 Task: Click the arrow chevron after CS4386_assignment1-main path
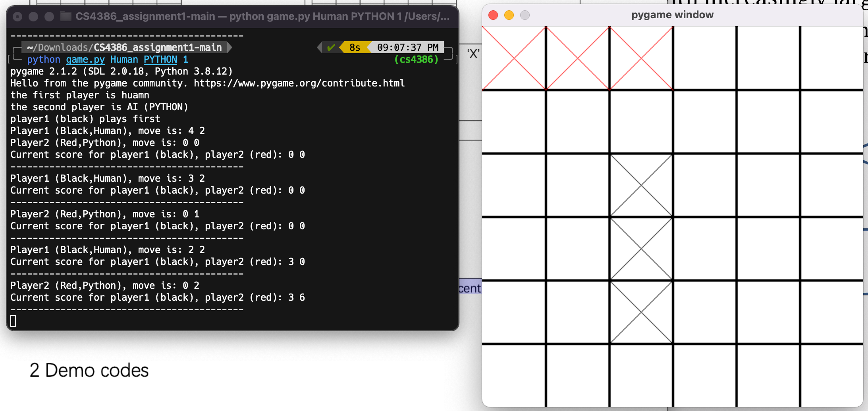point(229,47)
